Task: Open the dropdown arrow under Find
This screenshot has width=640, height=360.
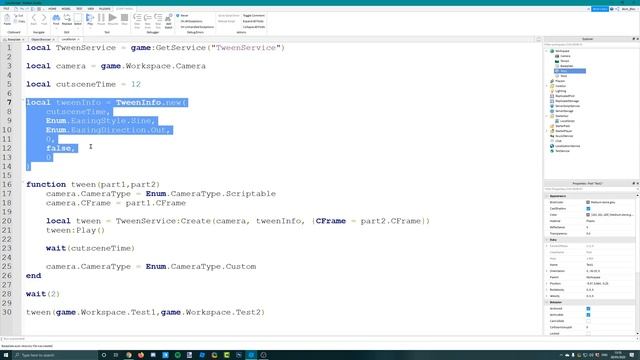Action: (56, 28)
